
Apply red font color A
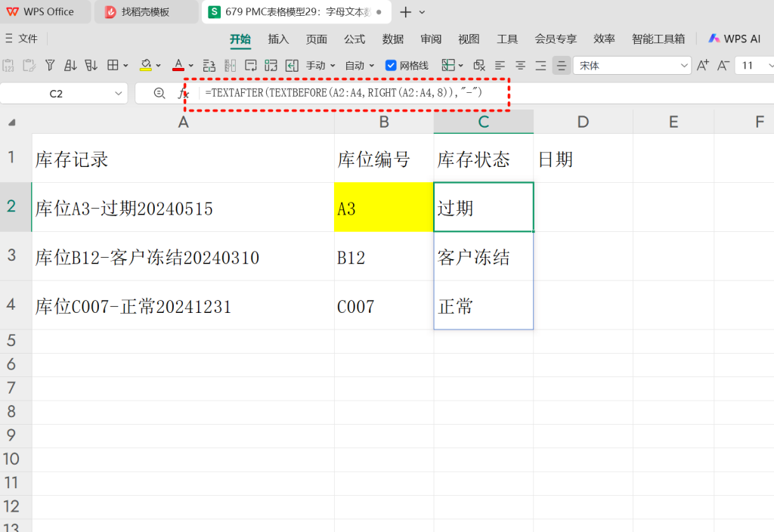[x=178, y=65]
